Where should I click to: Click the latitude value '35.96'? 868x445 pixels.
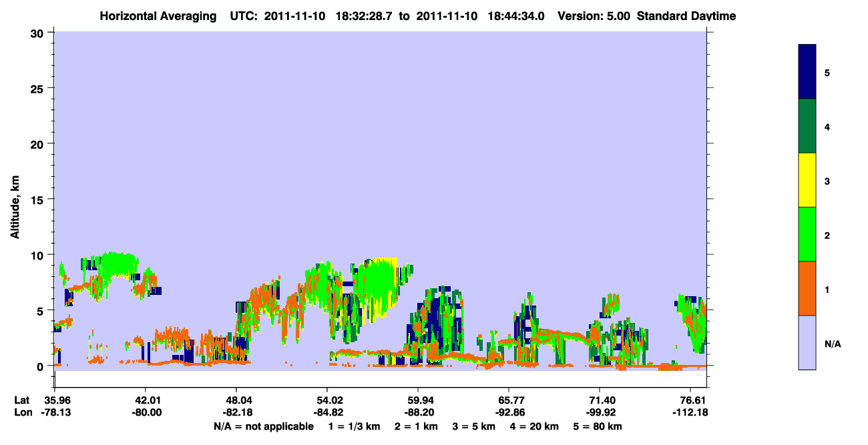coord(55,400)
